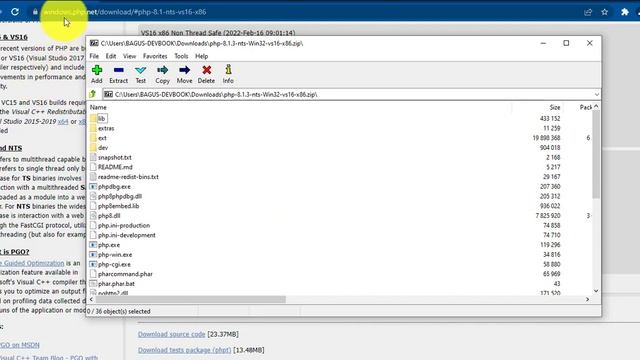This screenshot has width=640, height=360.
Task: Click the Copy toolbar icon
Action: pos(162,70)
